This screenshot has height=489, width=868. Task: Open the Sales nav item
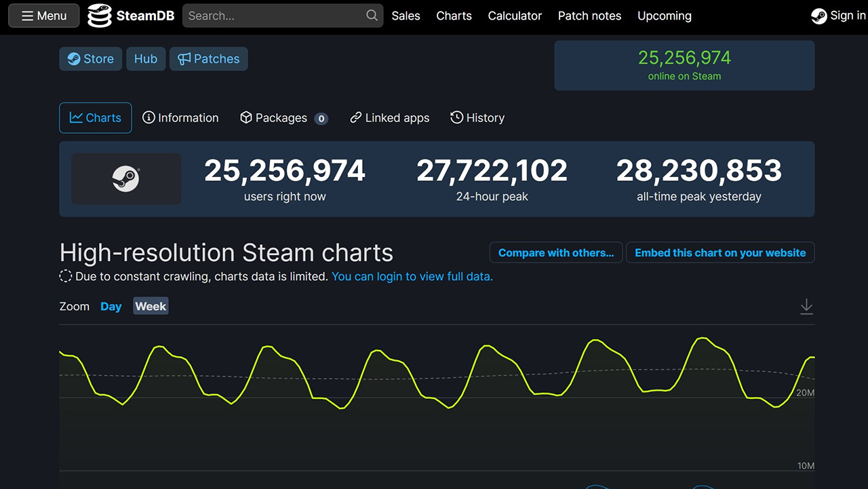pyautogui.click(x=406, y=16)
